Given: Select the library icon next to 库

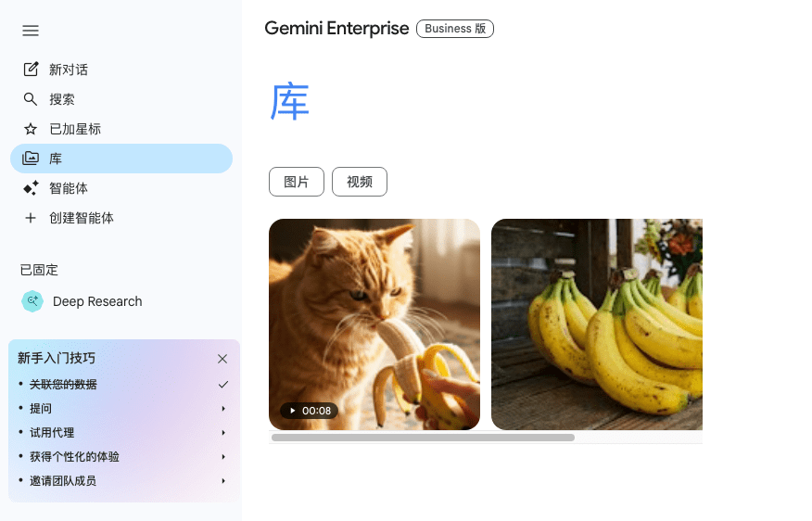Looking at the screenshot, I should pos(31,159).
